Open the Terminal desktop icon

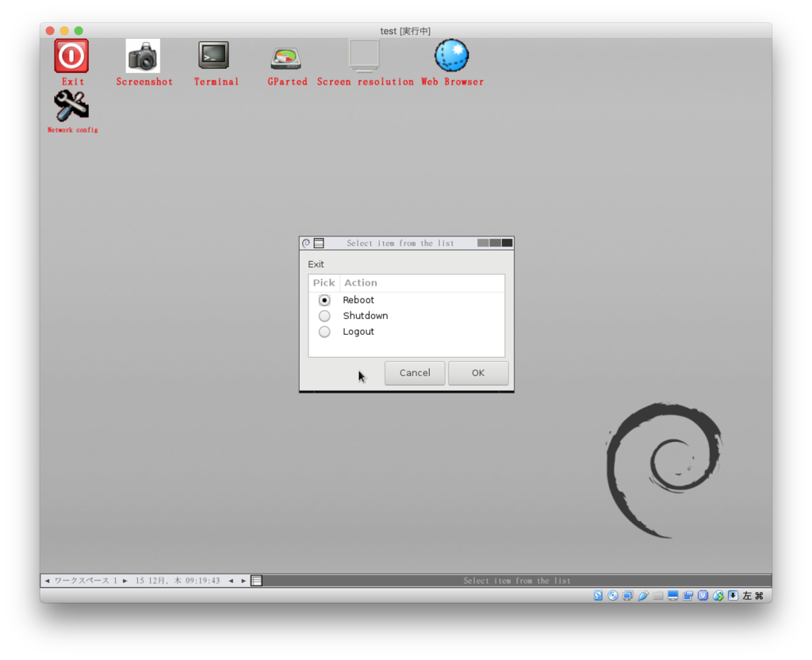pos(214,56)
